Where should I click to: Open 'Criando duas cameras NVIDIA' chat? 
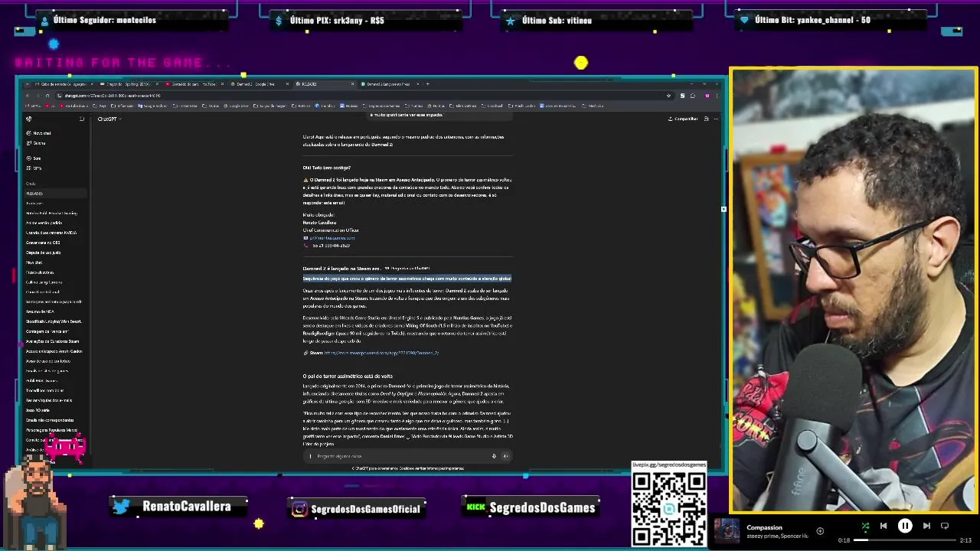point(51,233)
